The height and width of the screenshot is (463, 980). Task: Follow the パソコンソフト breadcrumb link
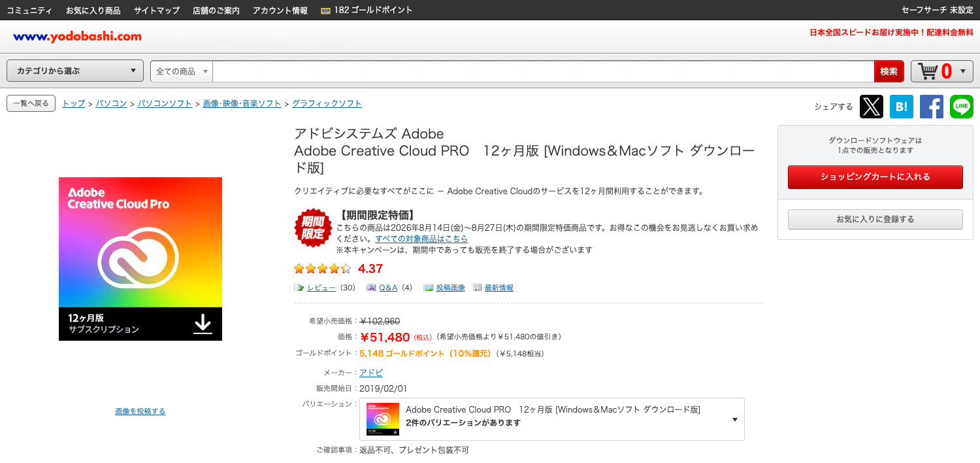165,103
